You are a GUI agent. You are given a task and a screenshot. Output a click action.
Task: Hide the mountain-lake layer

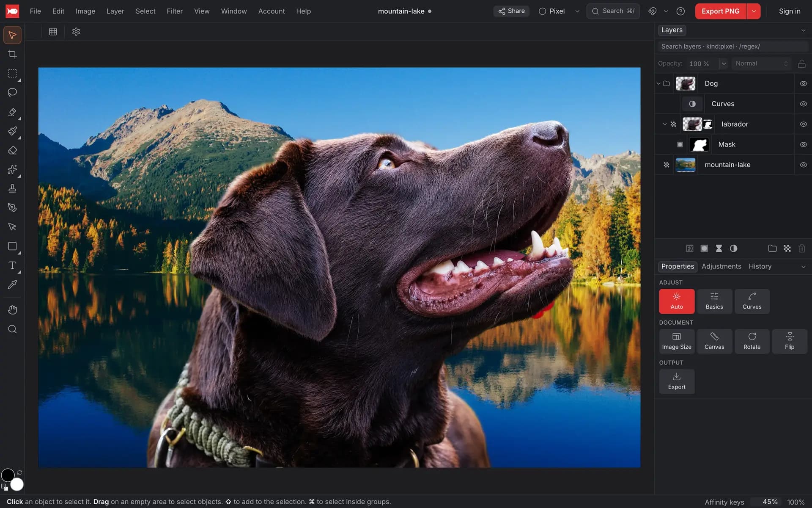(x=804, y=165)
